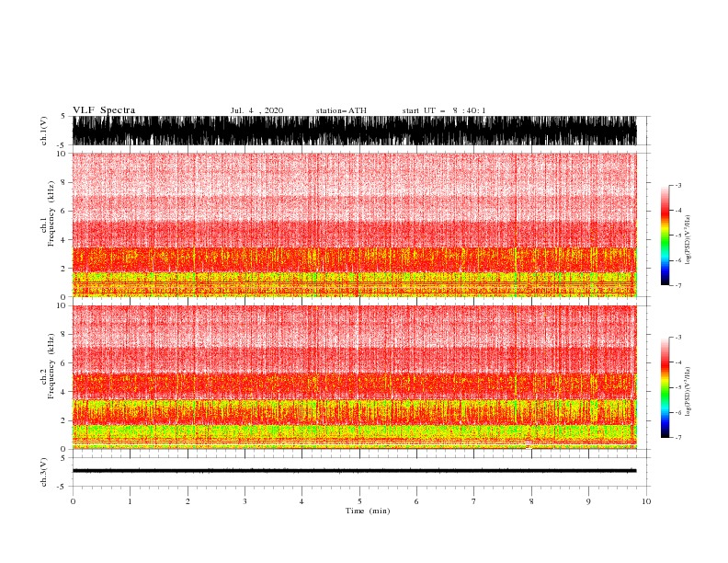Click the 'station=ATH' label
Screen dimensions: 728x563
[341, 110]
